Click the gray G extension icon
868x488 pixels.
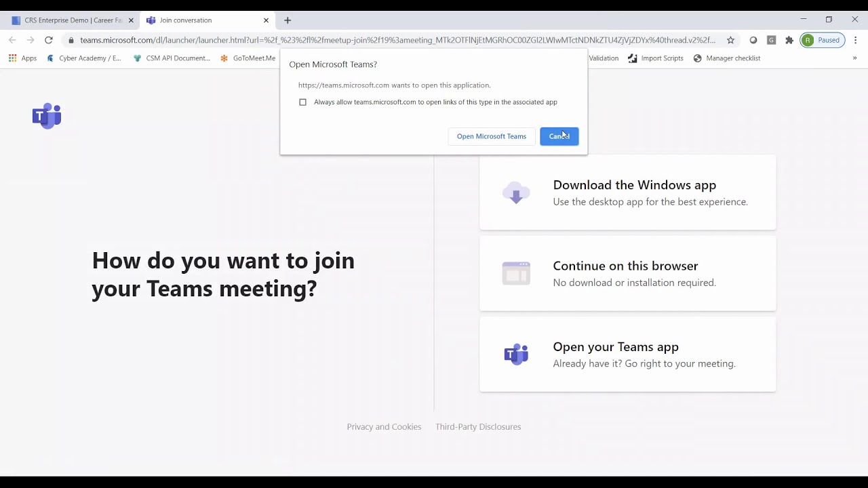pyautogui.click(x=771, y=40)
